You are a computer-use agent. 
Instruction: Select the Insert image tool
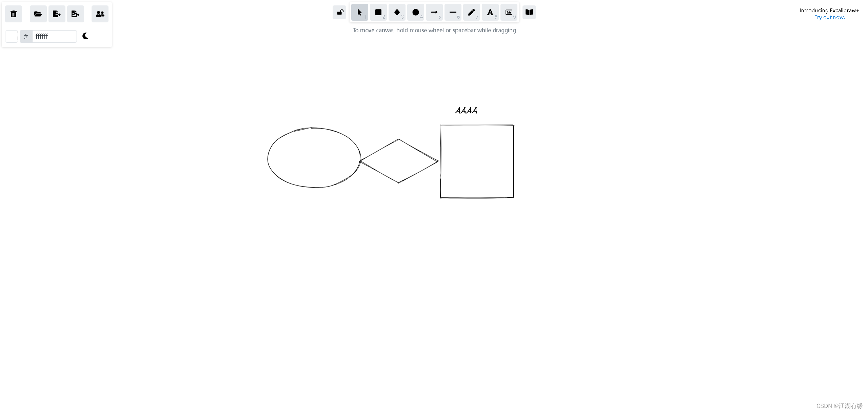tap(509, 13)
